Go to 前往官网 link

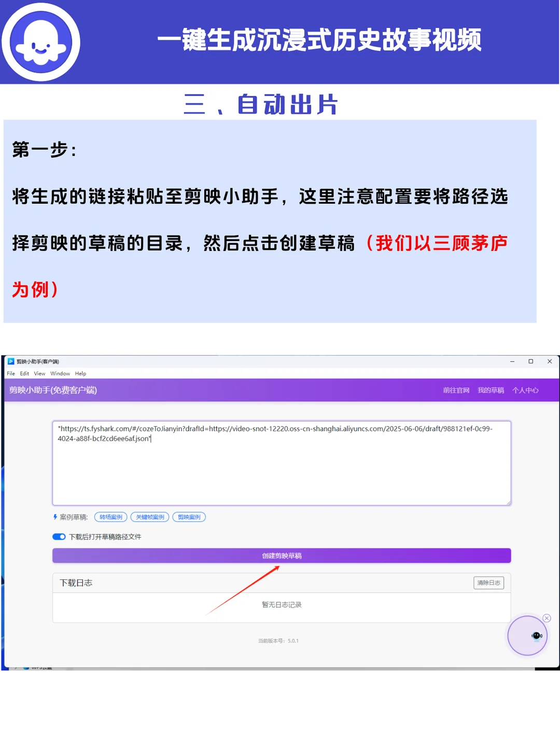coord(456,390)
